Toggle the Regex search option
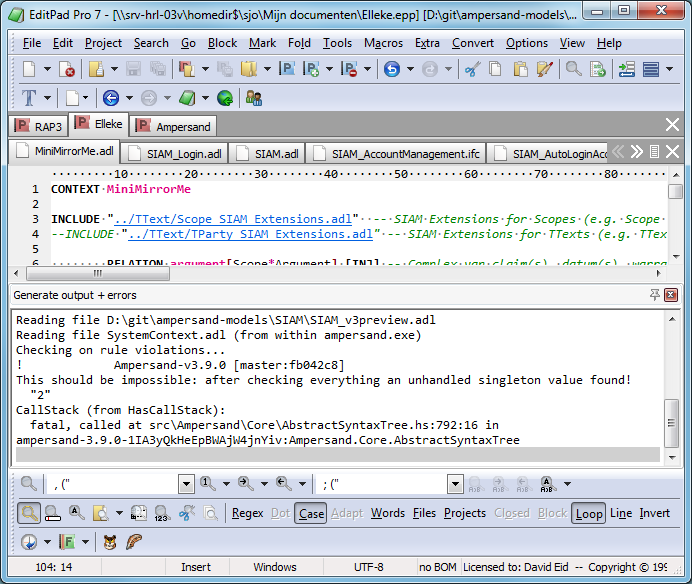The width and height of the screenshot is (692, 584). coord(247,513)
